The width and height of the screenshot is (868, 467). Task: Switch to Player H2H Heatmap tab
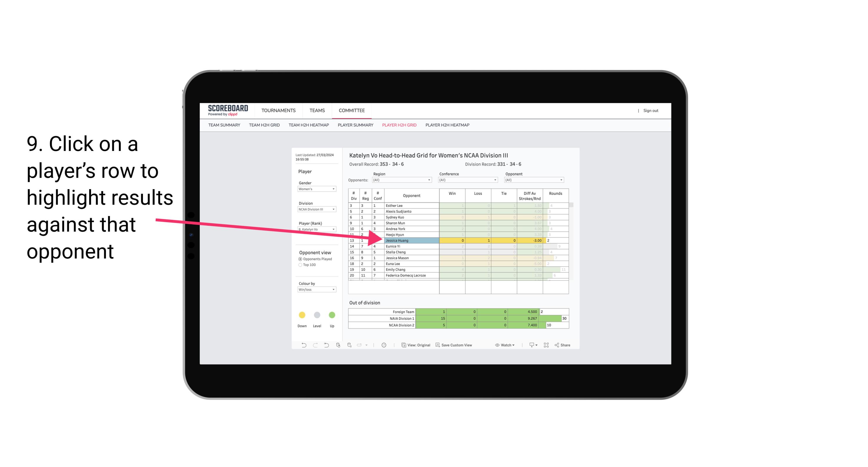coord(448,126)
